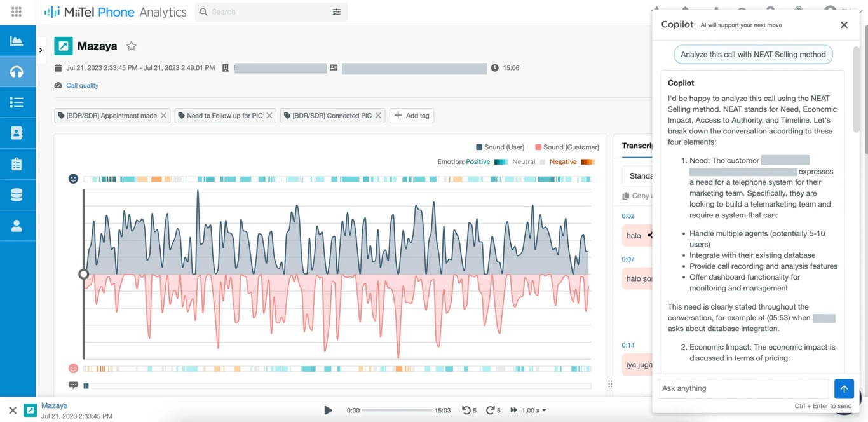Open the contacts address book sidebar icon
The width and height of the screenshot is (868, 422).
[x=17, y=133]
